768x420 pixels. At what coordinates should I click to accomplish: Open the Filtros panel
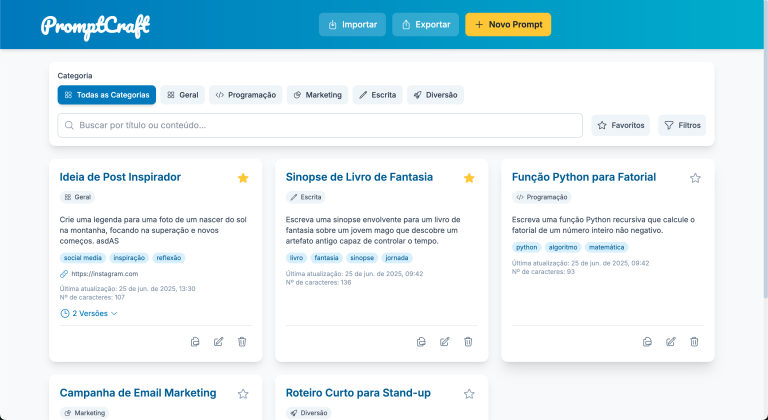(x=682, y=125)
